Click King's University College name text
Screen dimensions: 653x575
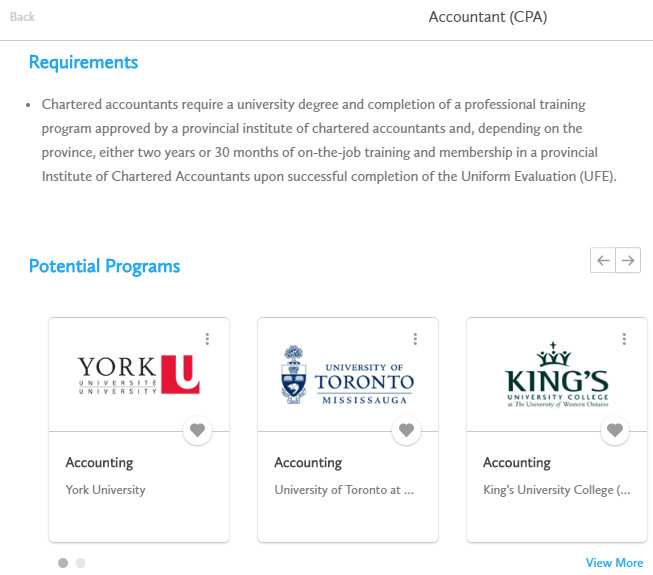[557, 490]
